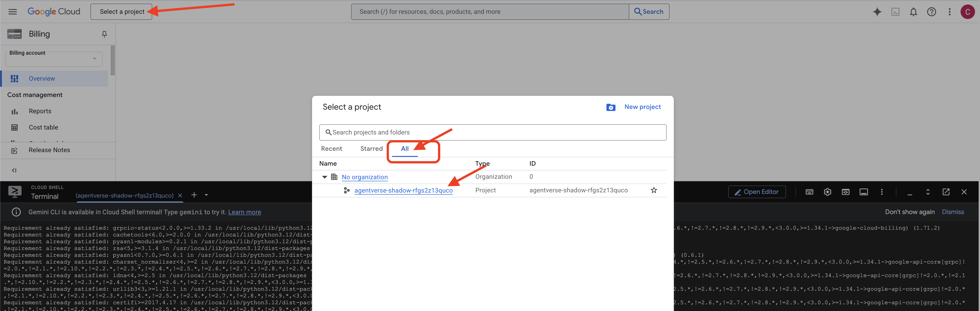Activate Cloud Shell icon in top bar
Viewport: 980px width, 311px height.
(x=895, y=12)
